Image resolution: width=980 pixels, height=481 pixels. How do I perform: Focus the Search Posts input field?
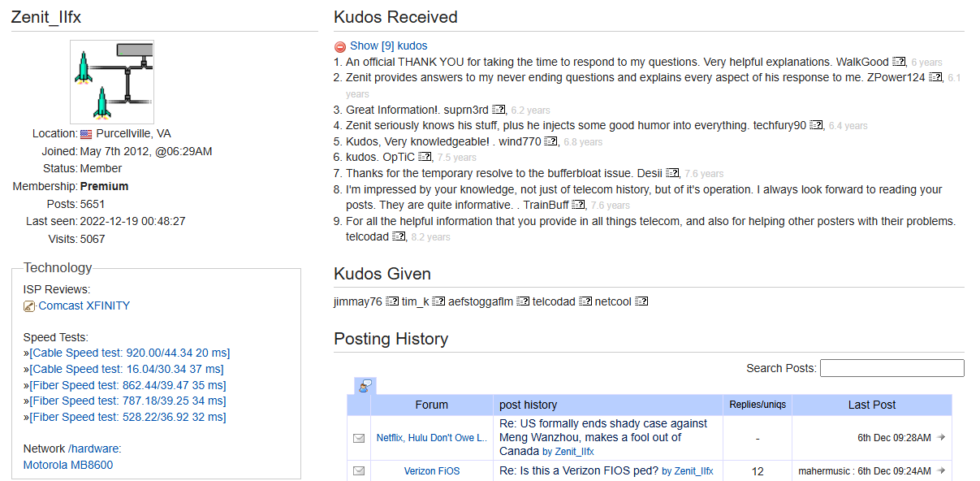892,368
